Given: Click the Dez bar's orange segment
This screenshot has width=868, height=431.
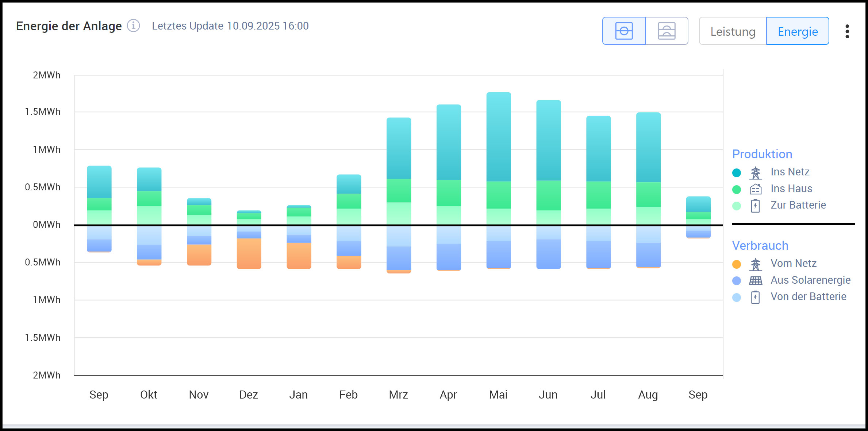Looking at the screenshot, I should click(249, 253).
